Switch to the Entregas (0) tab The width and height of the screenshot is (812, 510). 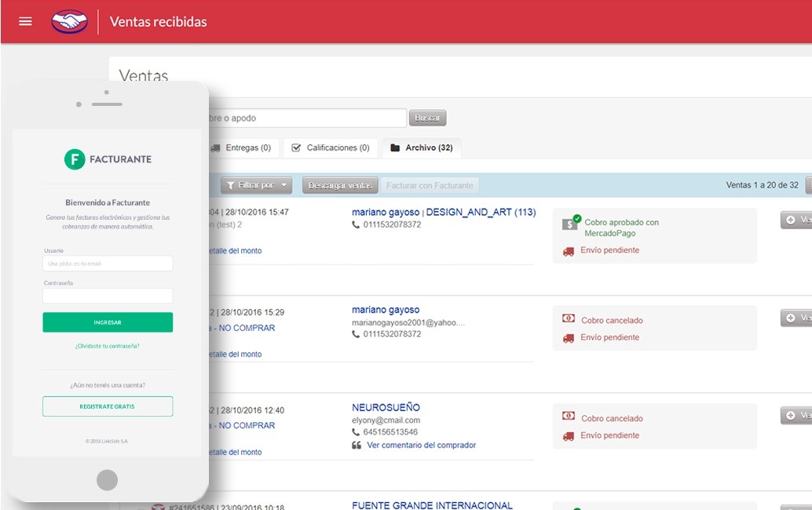pos(244,148)
